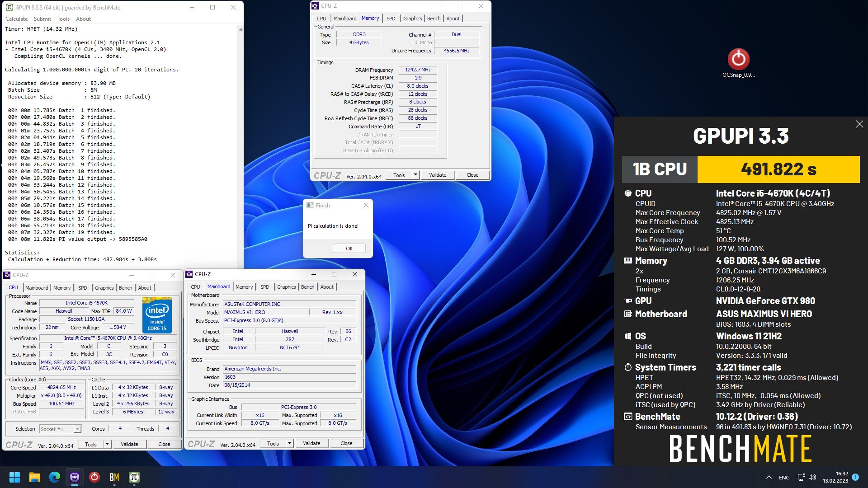868x488 pixels.
Task: Click Validate in CPU tab CPU-Z window
Action: (129, 444)
